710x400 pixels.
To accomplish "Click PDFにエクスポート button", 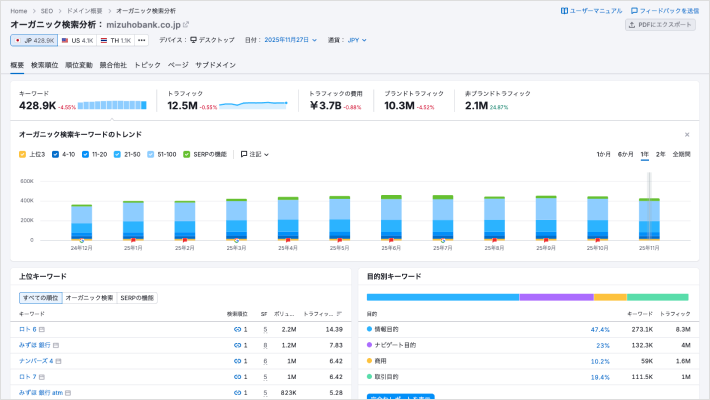I will click(660, 24).
